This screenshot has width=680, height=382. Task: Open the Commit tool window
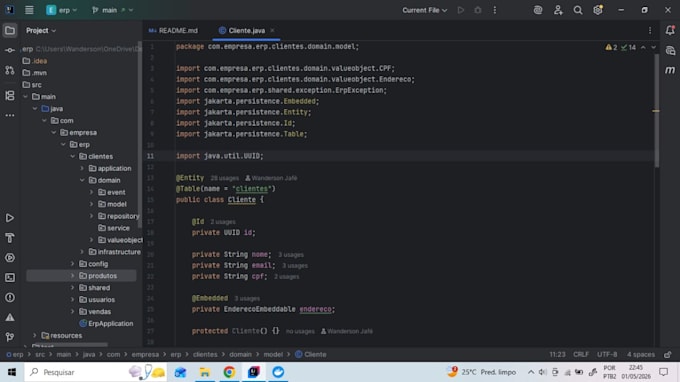click(x=10, y=50)
